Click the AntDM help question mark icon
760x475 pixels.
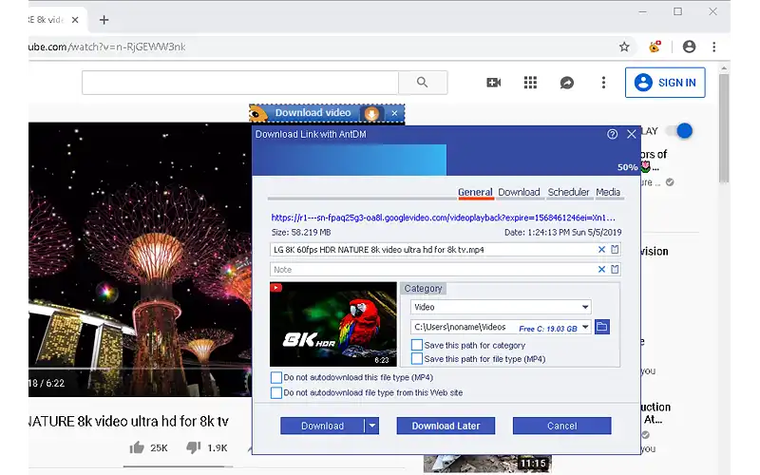(612, 134)
